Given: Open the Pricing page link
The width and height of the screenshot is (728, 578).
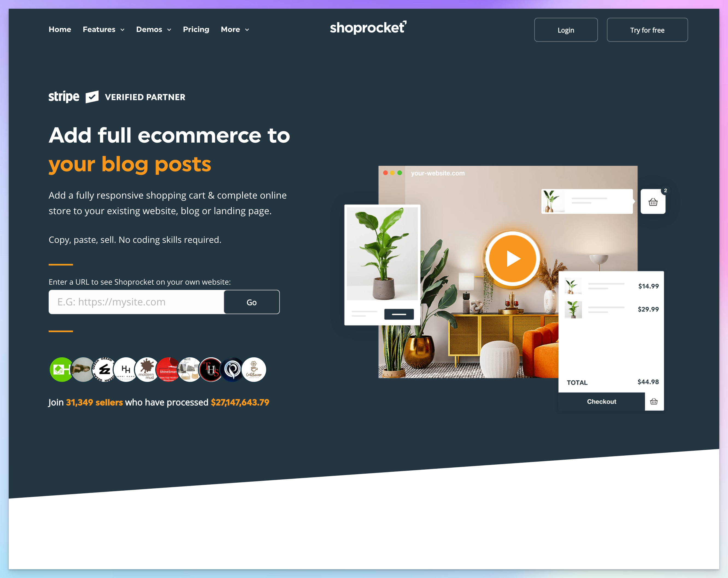Looking at the screenshot, I should tap(196, 30).
